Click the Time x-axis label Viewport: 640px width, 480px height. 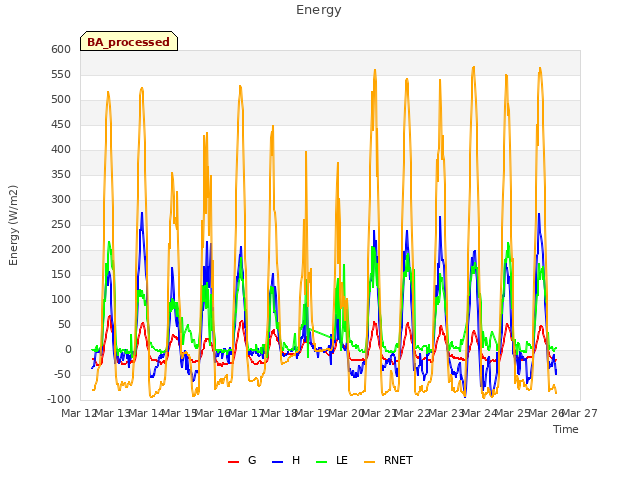pyautogui.click(x=566, y=429)
